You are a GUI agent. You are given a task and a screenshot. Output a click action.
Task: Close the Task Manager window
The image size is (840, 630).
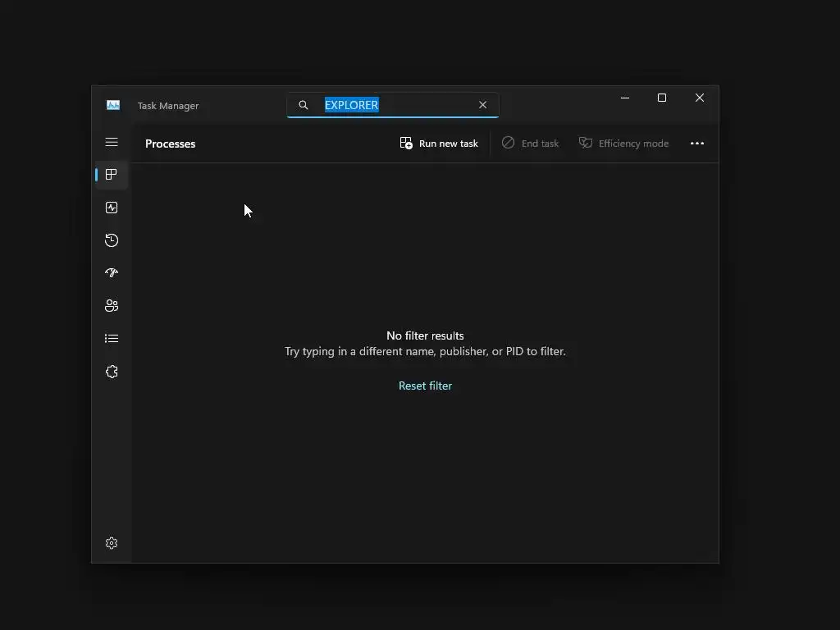700,98
